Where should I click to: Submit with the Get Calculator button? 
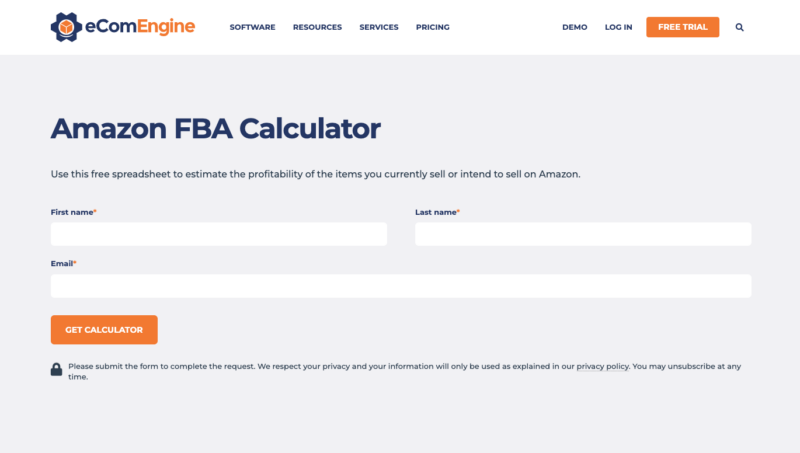[x=104, y=330]
